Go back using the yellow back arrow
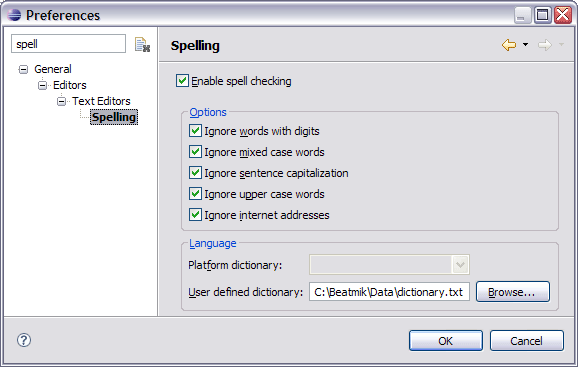This screenshot has height=367, width=578. [x=509, y=45]
